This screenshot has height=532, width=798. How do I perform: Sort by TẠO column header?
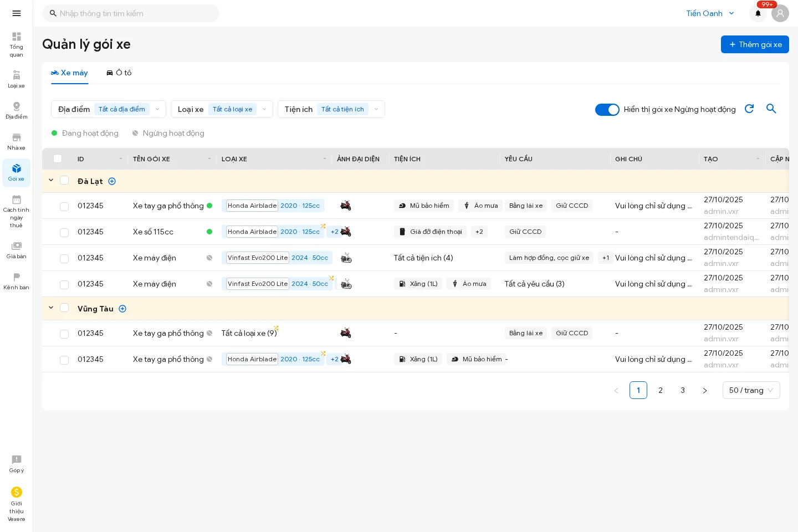[x=732, y=159]
